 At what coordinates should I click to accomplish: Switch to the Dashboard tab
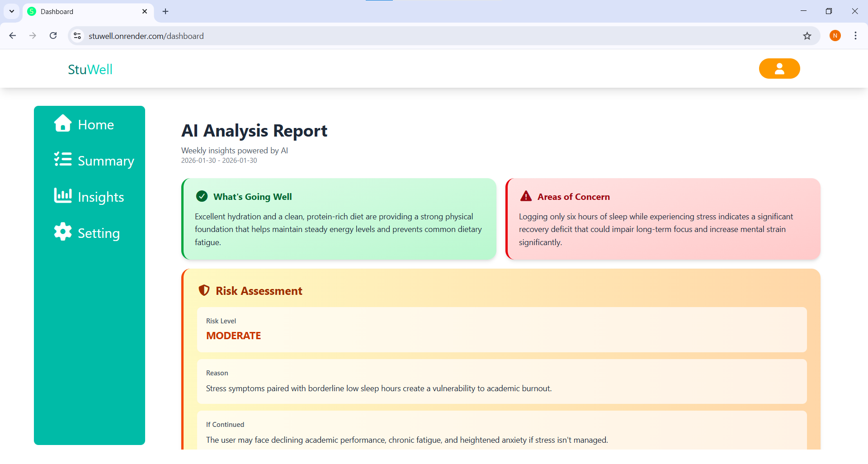click(88, 12)
